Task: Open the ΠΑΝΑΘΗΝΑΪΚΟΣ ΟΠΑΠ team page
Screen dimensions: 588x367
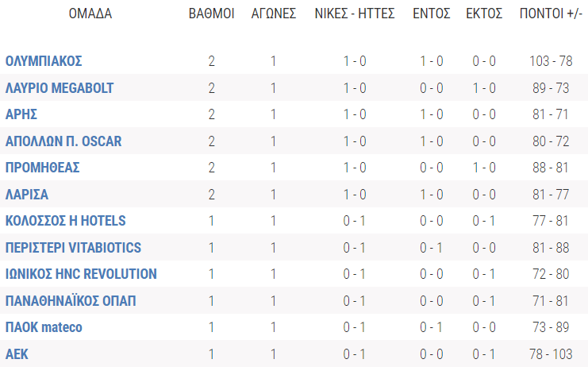Action: tap(71, 301)
